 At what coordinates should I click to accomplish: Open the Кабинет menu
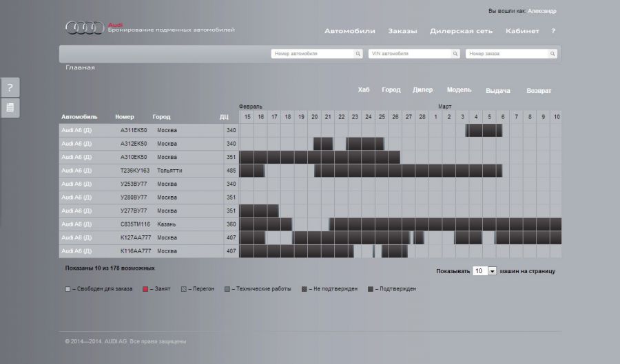pyautogui.click(x=522, y=31)
